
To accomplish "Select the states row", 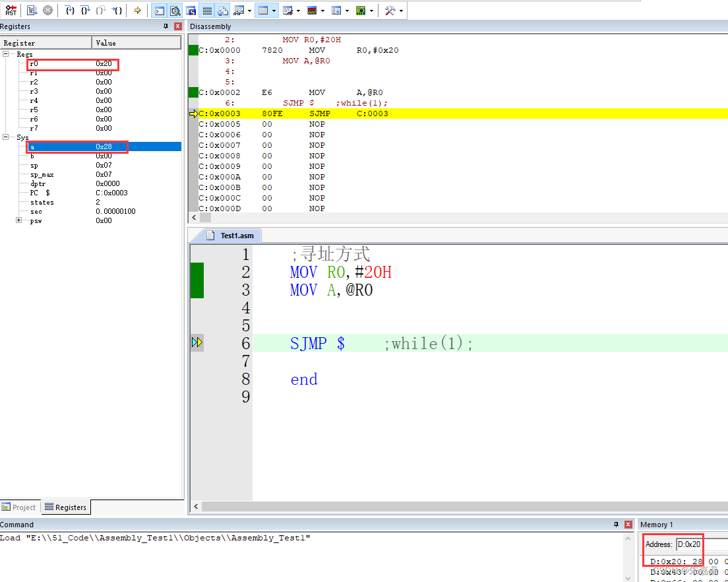I will point(90,202).
